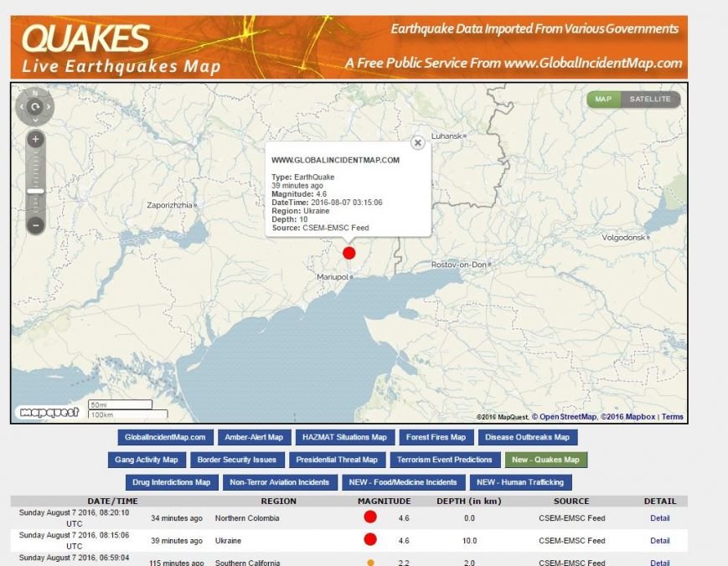Click the Luhansk city label

(447, 136)
